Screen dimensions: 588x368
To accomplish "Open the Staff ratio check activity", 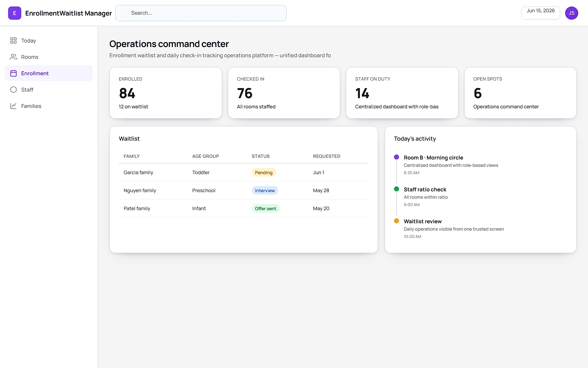I will pyautogui.click(x=425, y=189).
